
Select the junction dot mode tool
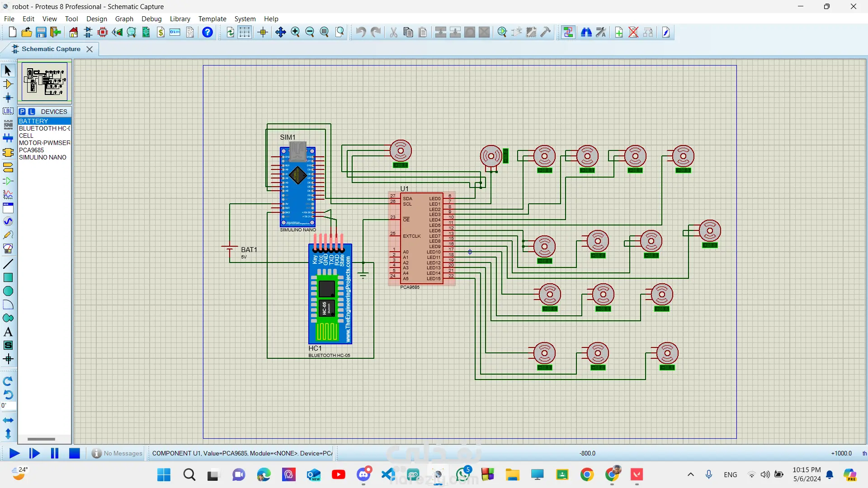point(8,98)
